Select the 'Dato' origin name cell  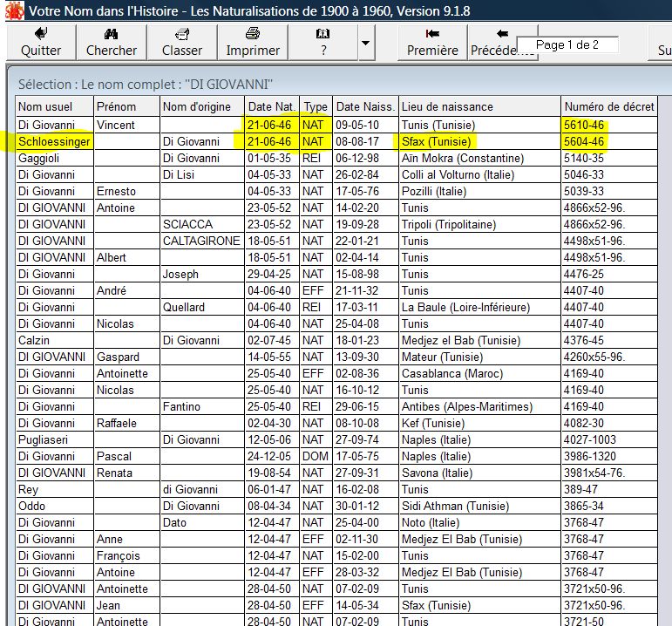(202, 522)
